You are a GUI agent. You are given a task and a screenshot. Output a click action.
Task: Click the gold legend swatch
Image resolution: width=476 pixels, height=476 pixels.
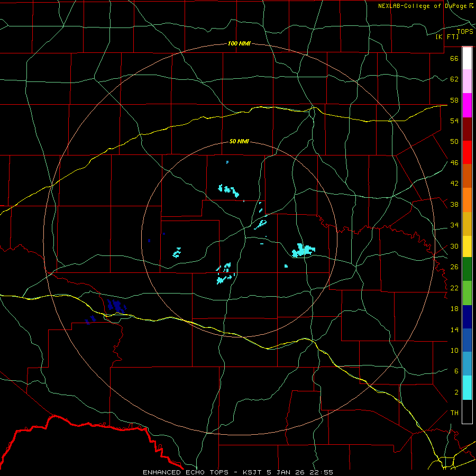click(x=467, y=223)
